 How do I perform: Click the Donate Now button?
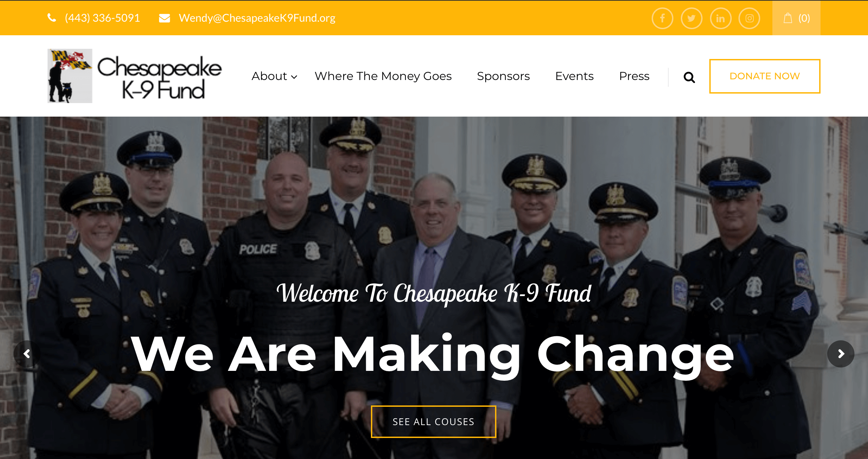[765, 76]
